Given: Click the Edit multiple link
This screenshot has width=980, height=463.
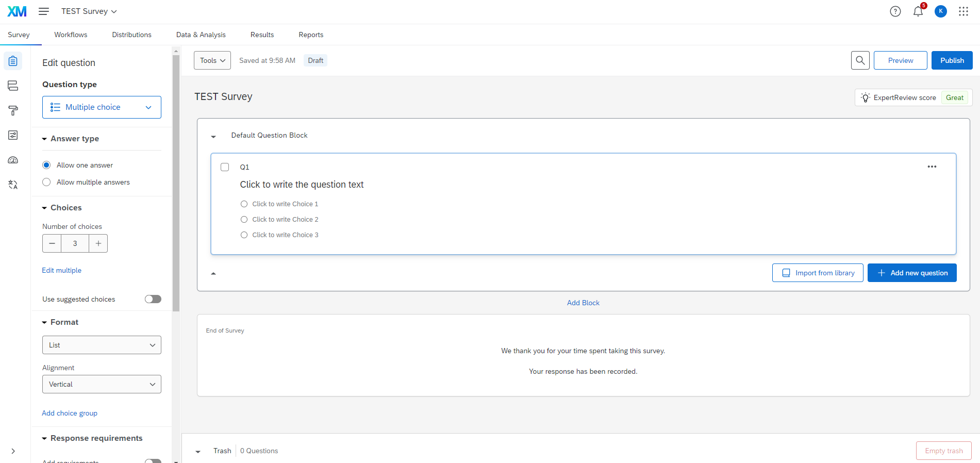Looking at the screenshot, I should 62,270.
